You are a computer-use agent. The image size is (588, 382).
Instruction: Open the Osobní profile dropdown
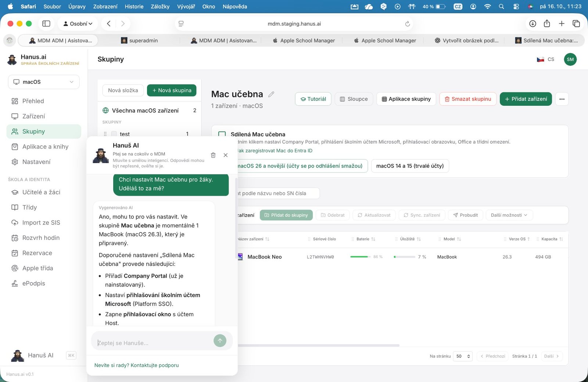[78, 24]
